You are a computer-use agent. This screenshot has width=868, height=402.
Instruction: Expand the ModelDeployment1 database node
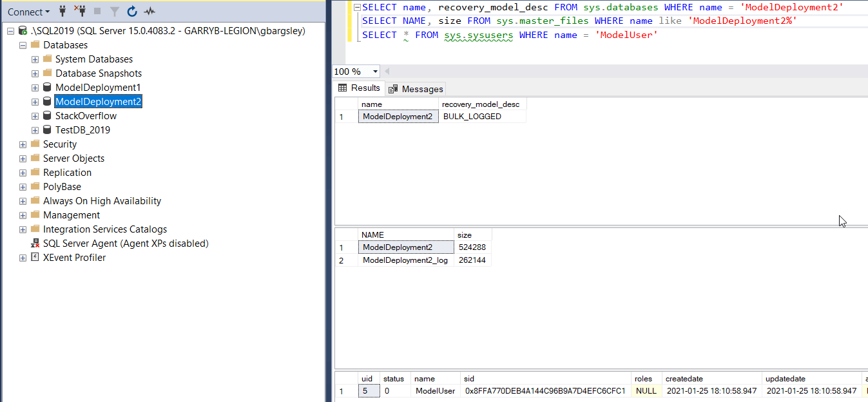coord(35,88)
